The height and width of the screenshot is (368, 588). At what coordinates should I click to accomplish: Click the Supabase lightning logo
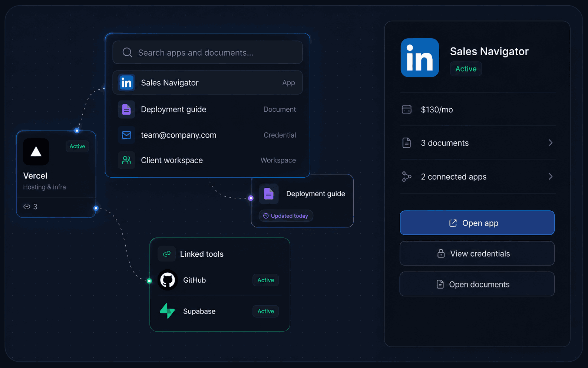tap(167, 311)
